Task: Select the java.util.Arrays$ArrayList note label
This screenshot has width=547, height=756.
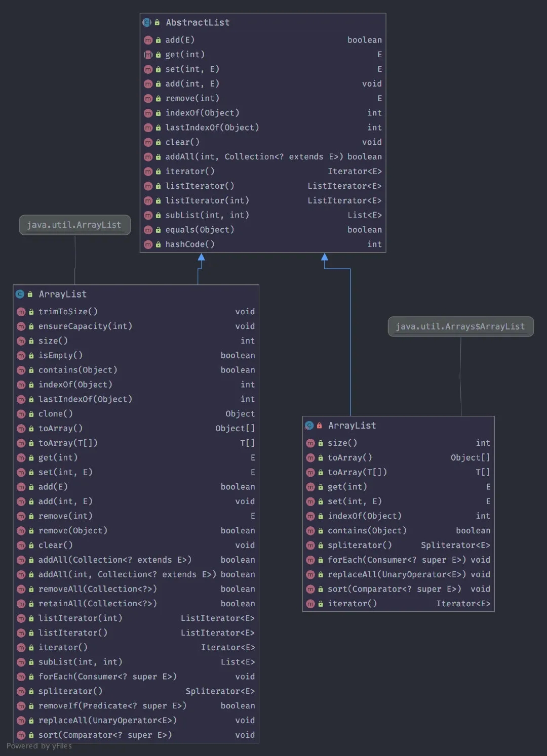Action: pos(460,327)
